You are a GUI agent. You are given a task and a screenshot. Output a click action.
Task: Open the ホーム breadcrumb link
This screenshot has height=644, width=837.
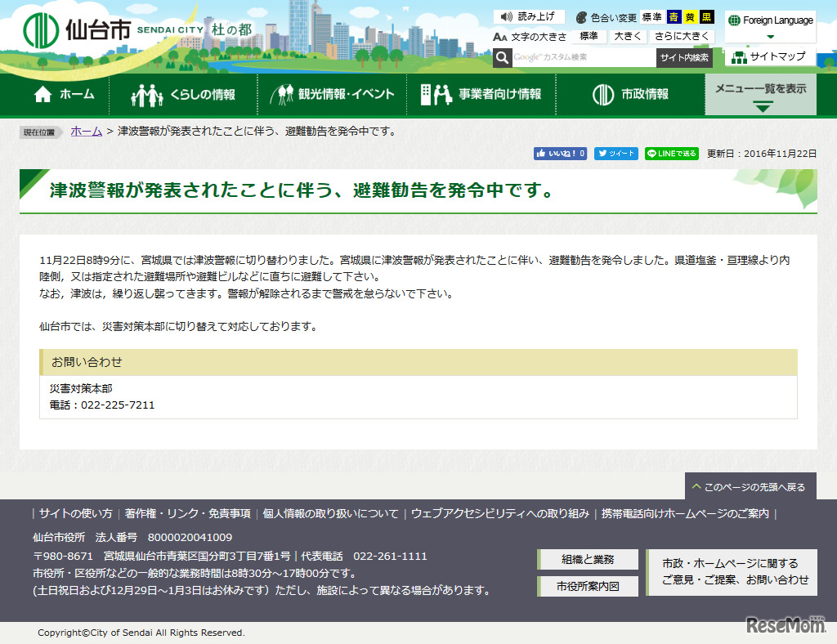pyautogui.click(x=86, y=131)
